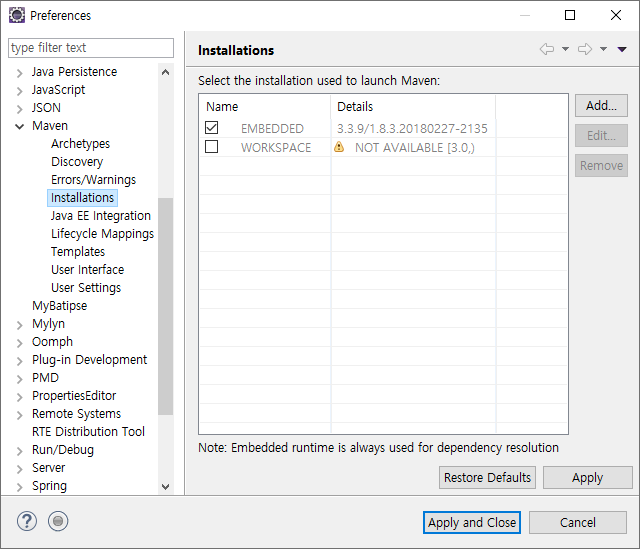Click tree scrollbar up arrow
640x549 pixels.
[165, 72]
